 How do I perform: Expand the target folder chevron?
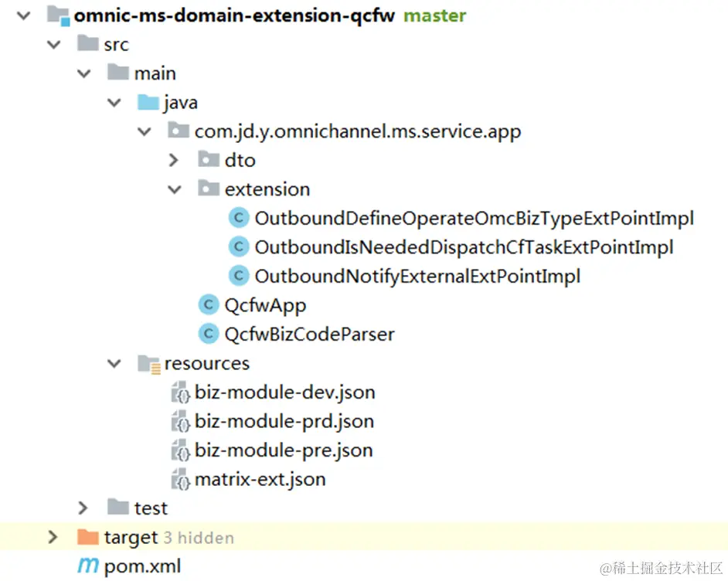click(x=53, y=537)
